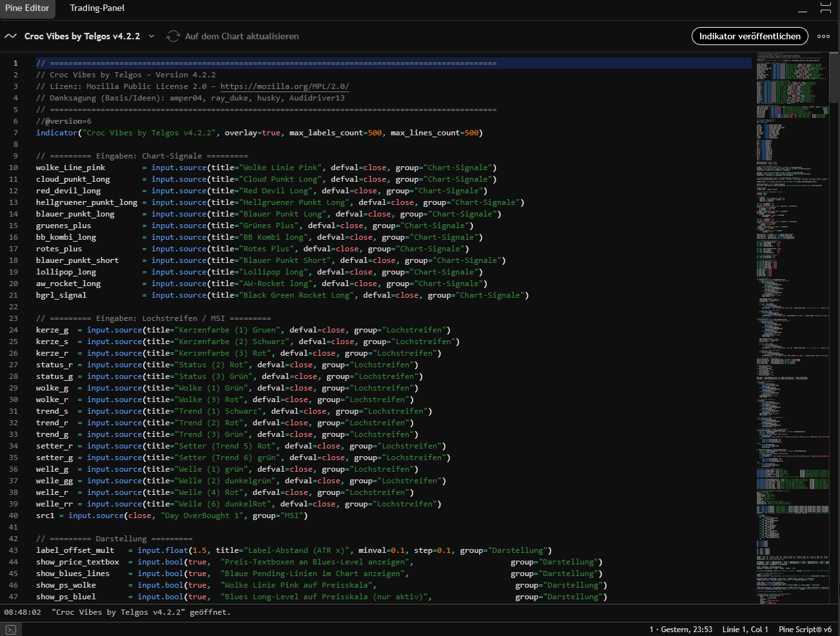Viewport: 840px width, 636px height.
Task: Click the Indikator veröffentlichen button
Action: point(749,36)
